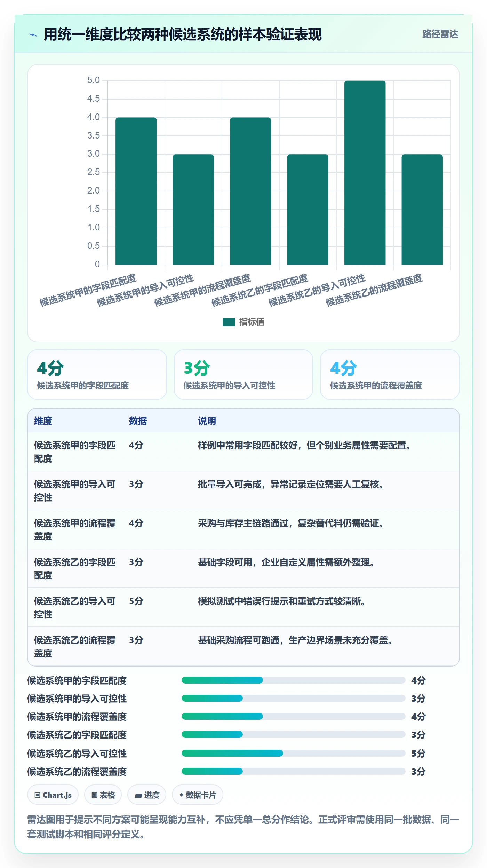
Task: Click progress label 候选系统乙的导入可控性
Action: coord(77,753)
